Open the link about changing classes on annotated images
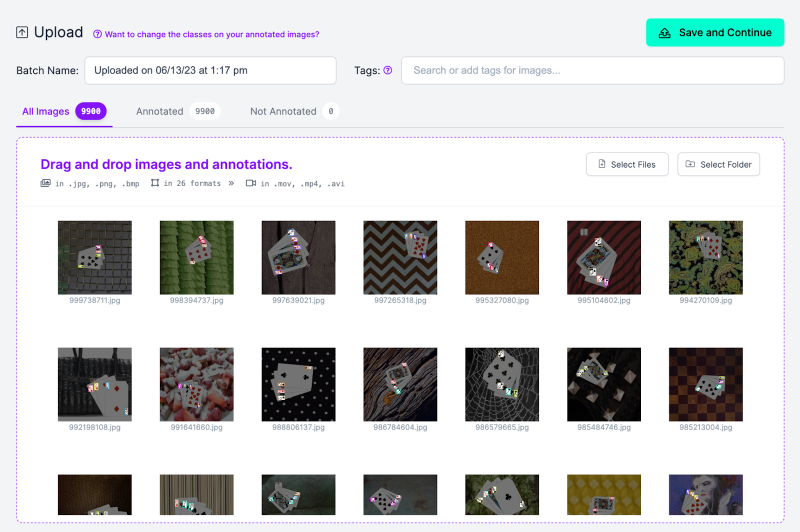 [x=212, y=34]
